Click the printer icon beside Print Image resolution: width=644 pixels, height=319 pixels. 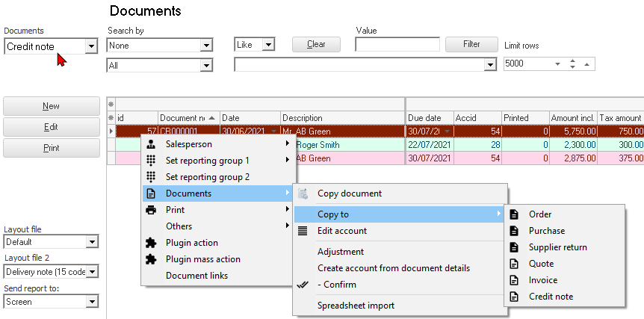pyautogui.click(x=151, y=210)
